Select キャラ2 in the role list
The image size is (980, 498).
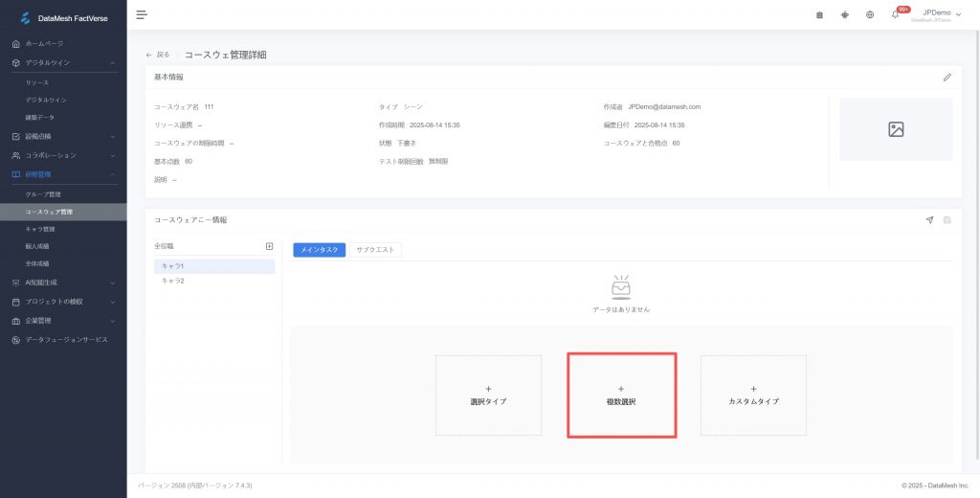[x=173, y=281]
